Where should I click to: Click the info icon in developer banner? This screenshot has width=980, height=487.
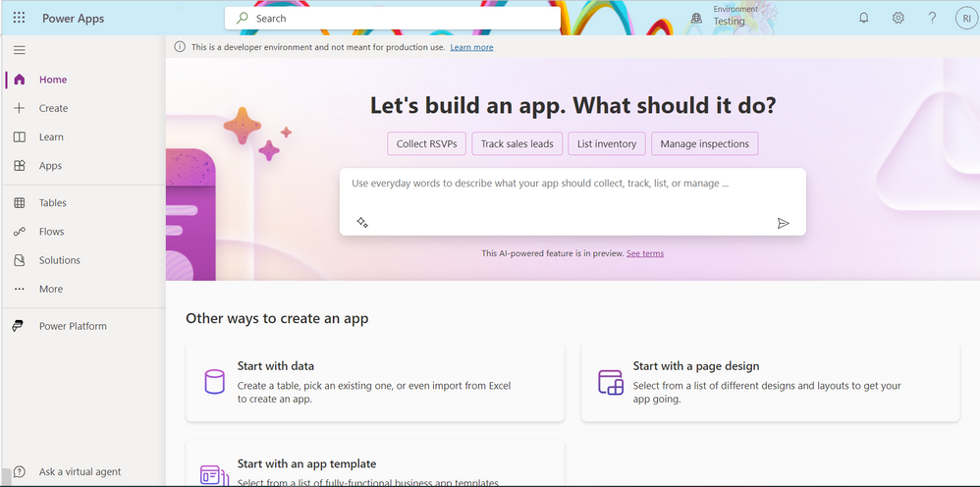(180, 47)
